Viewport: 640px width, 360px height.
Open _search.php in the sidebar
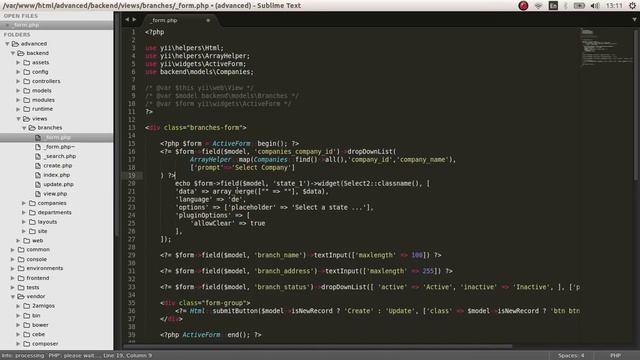tap(60, 156)
